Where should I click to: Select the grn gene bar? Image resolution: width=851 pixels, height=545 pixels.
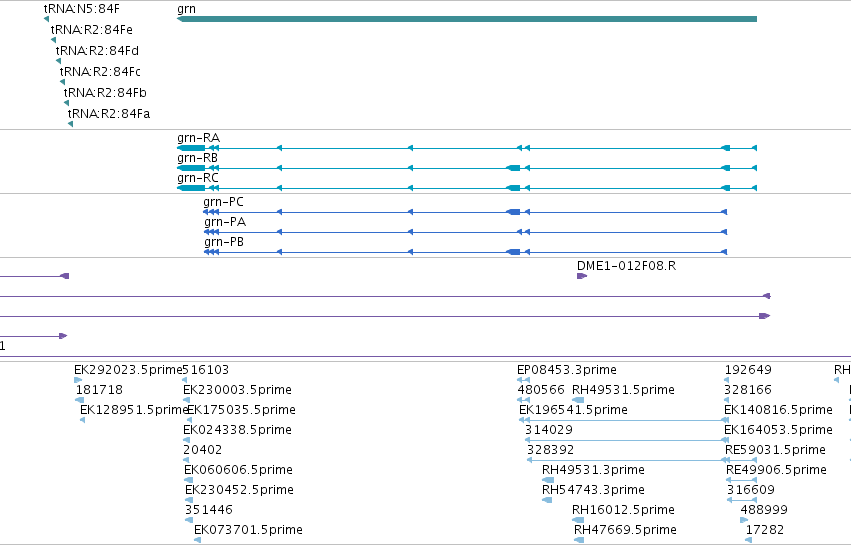467,19
